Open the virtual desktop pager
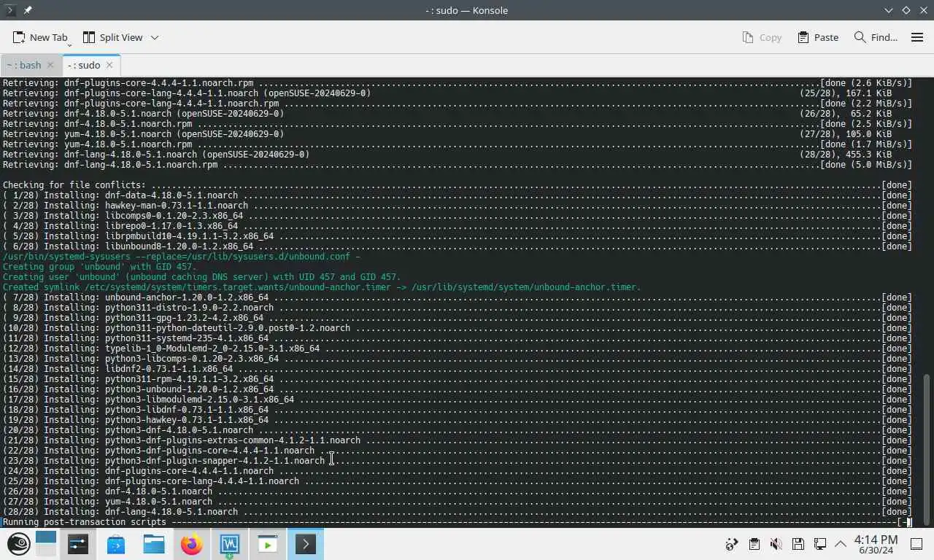934x560 pixels. point(45,544)
